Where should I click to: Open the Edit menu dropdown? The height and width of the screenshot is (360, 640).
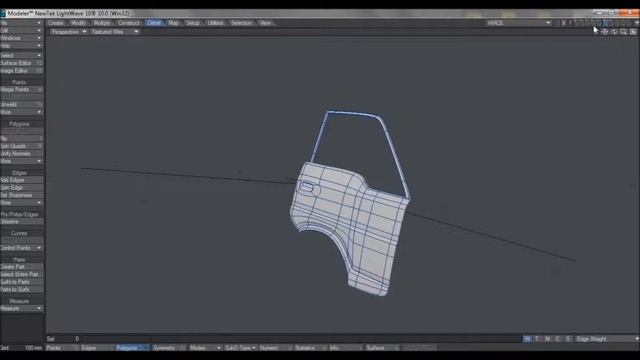(x=22, y=31)
